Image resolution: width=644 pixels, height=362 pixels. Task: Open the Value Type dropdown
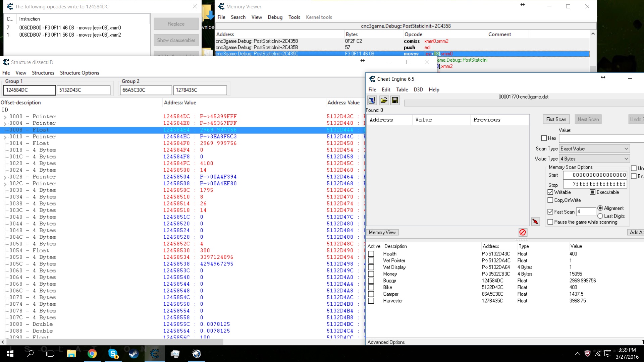594,159
